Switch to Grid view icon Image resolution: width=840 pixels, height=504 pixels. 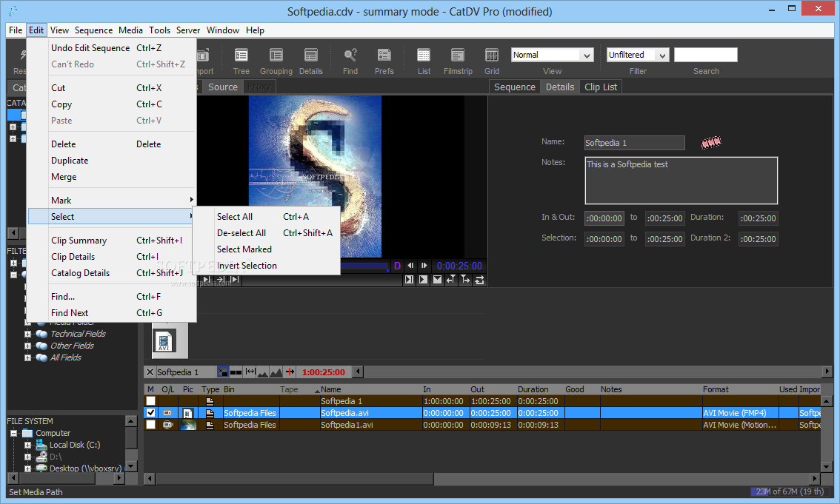click(492, 55)
